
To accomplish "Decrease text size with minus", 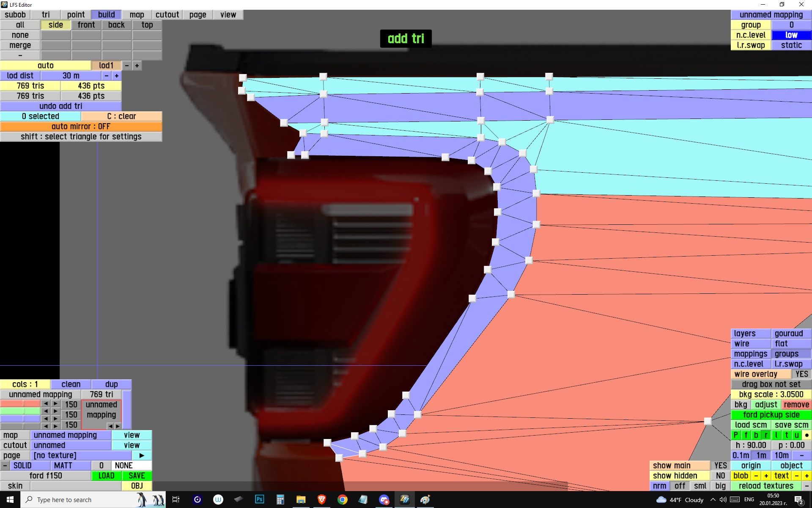I will tap(796, 476).
